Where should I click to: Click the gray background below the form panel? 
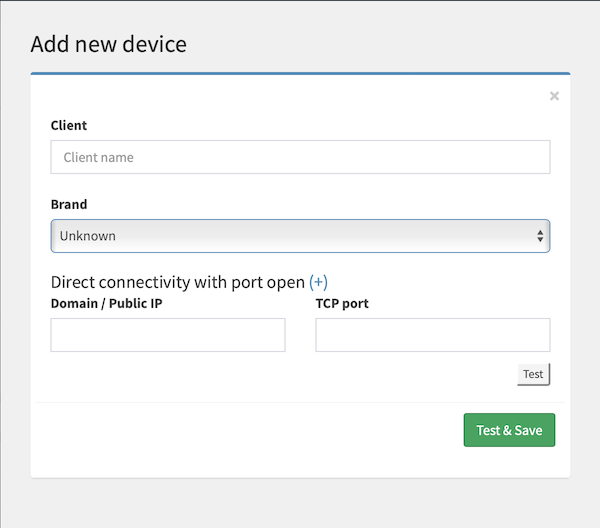[300, 503]
